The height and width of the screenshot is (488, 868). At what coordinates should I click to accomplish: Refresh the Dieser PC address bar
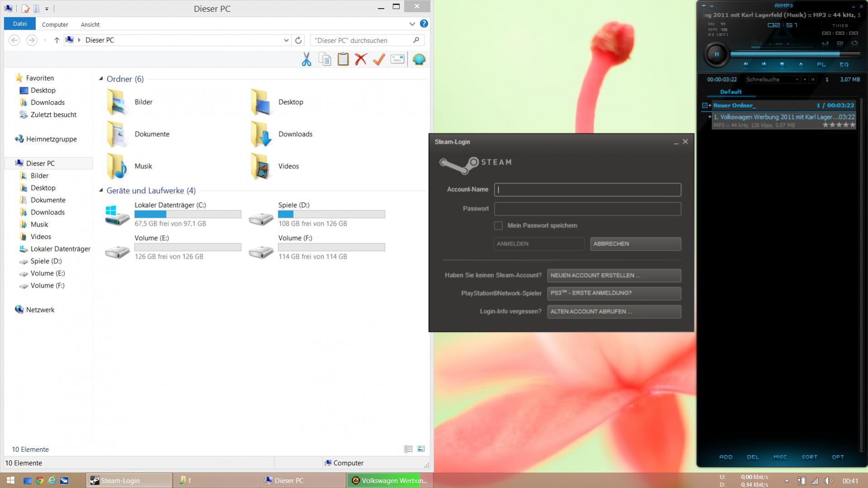click(298, 40)
